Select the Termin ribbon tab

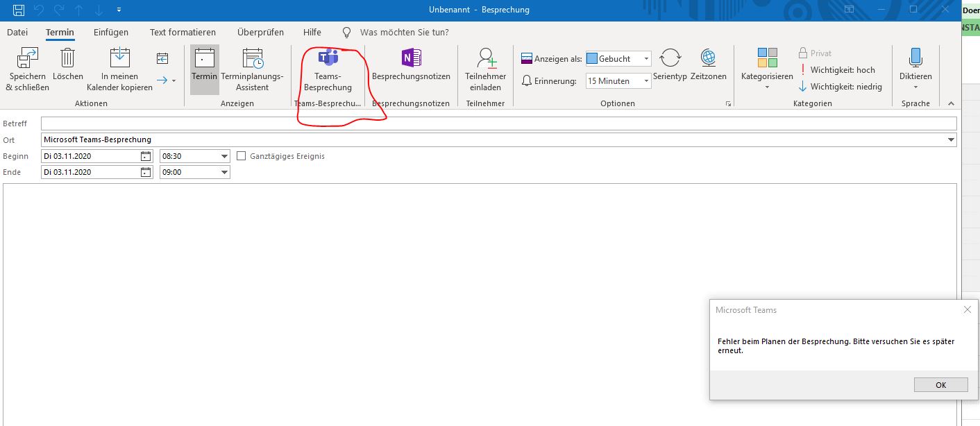coord(60,33)
